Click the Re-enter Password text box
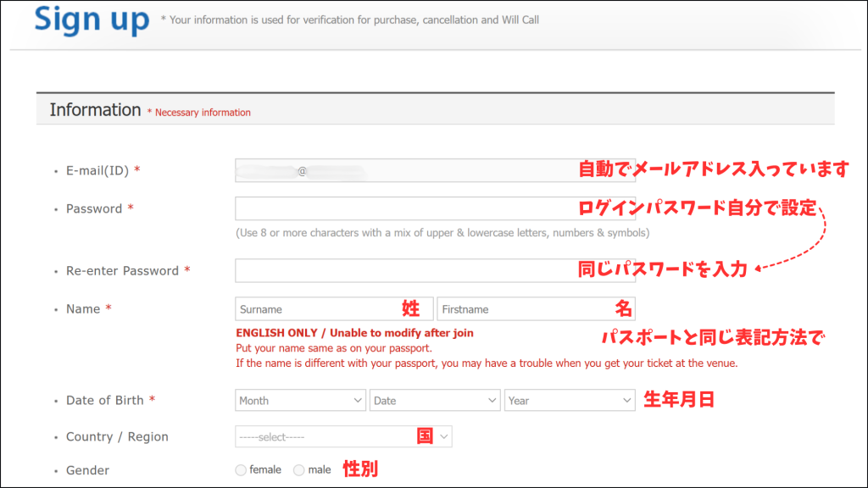868x488 pixels. [405, 270]
